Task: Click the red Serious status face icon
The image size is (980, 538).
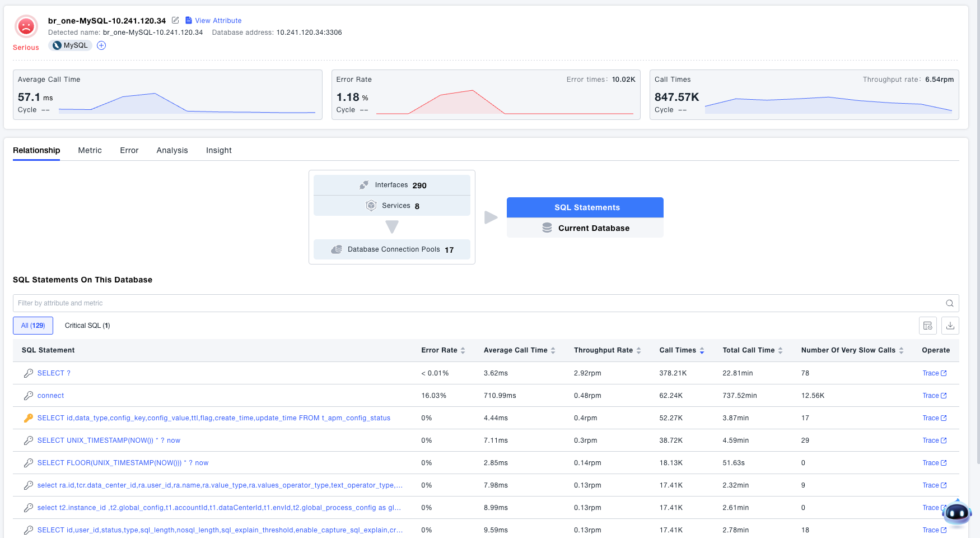Action: [x=26, y=26]
